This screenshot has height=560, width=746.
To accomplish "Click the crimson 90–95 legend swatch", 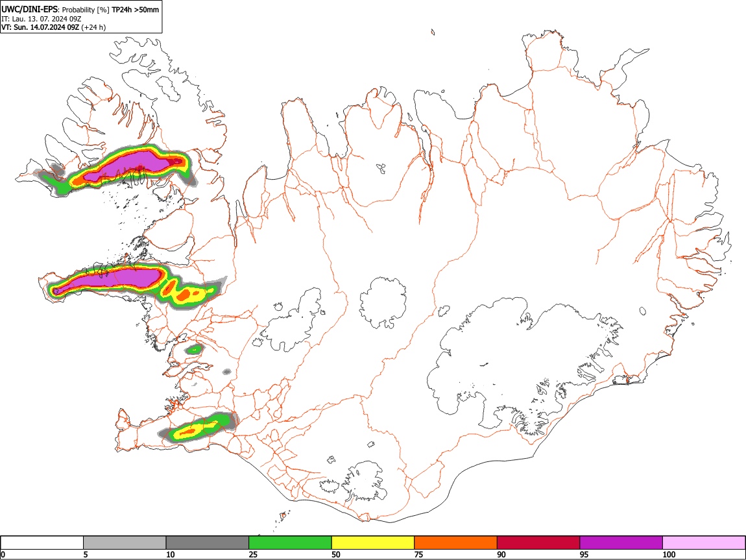I will (x=538, y=543).
